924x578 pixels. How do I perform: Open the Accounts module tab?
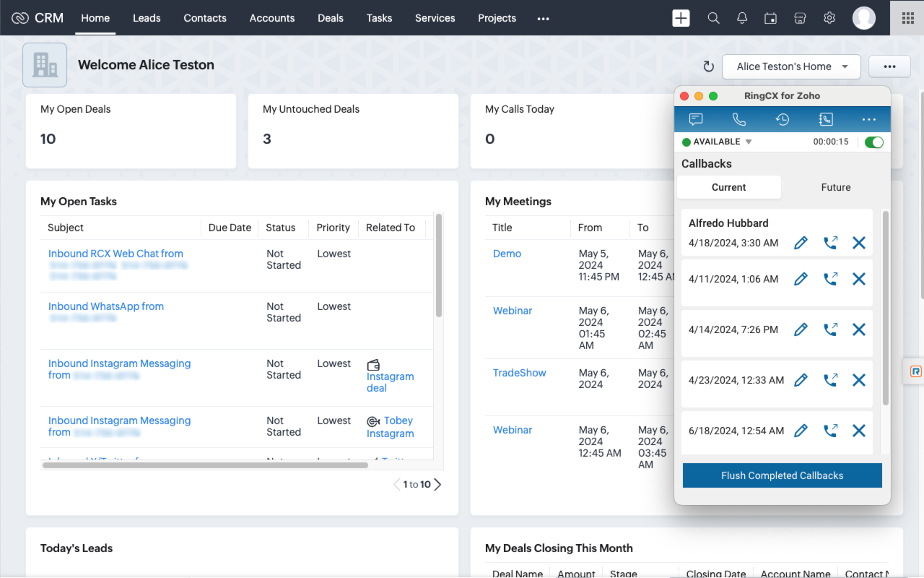click(272, 18)
